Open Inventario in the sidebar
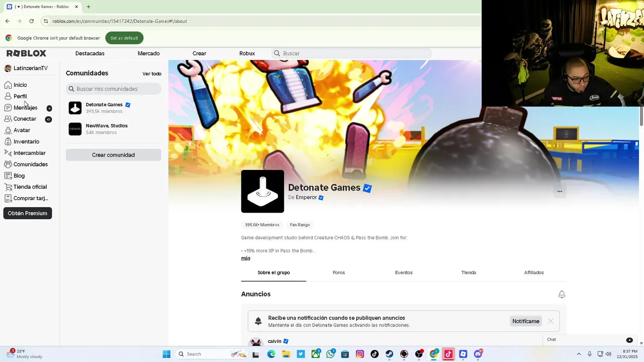Image resolution: width=644 pixels, height=362 pixels. [x=22, y=142]
